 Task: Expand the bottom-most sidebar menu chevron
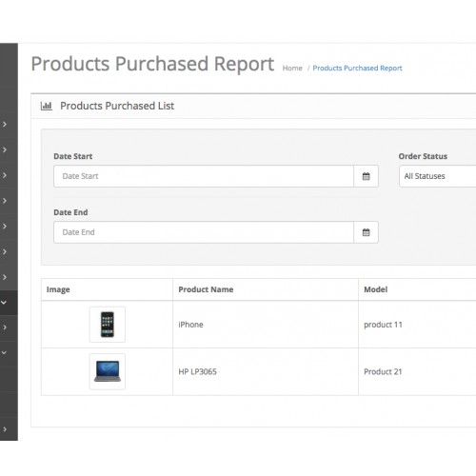(x=5, y=429)
